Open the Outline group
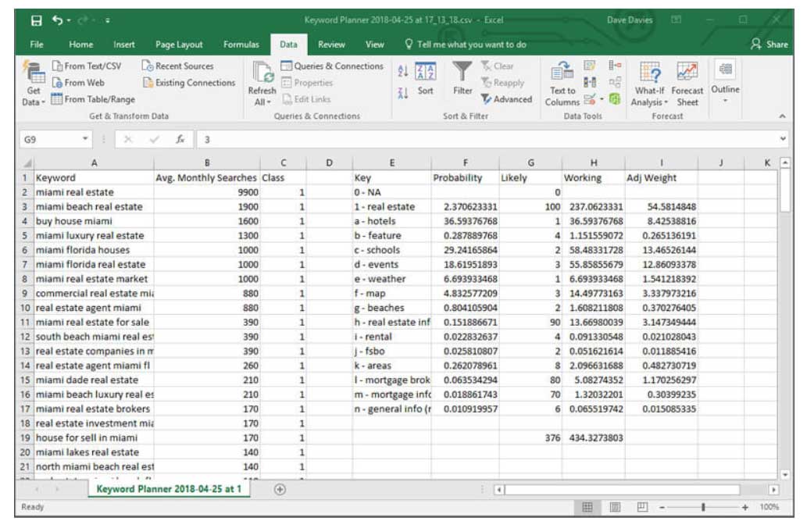This screenshot has height=532, width=807. coord(725,82)
